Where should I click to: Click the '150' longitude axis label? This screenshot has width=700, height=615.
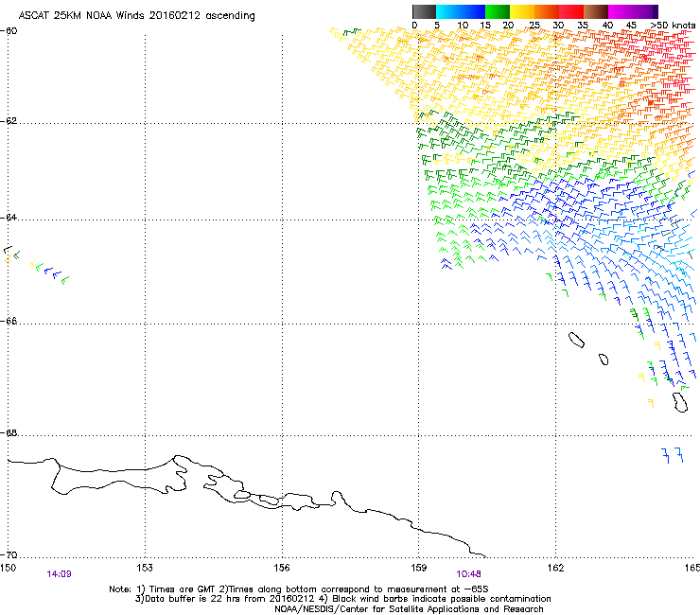8,568
